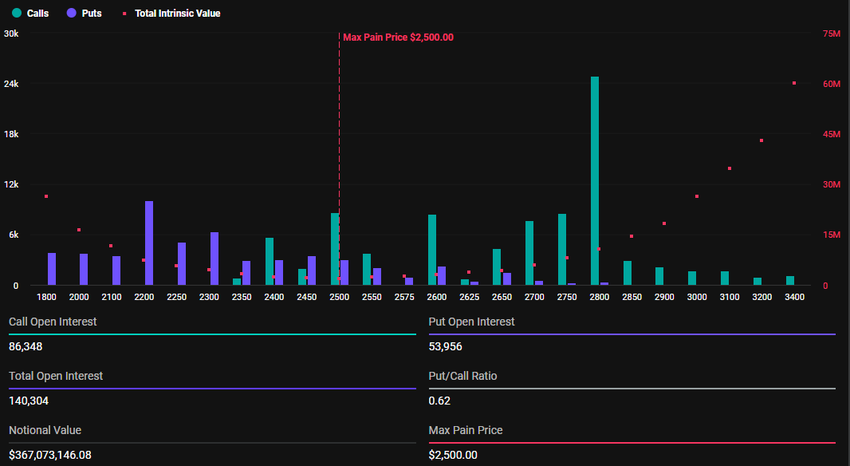This screenshot has height=466, width=850.
Task: Click the Put Open Interest value 53,956
Action: [x=448, y=346]
